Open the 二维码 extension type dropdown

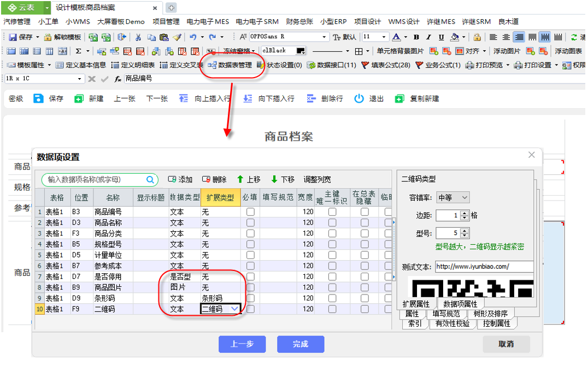coord(234,309)
